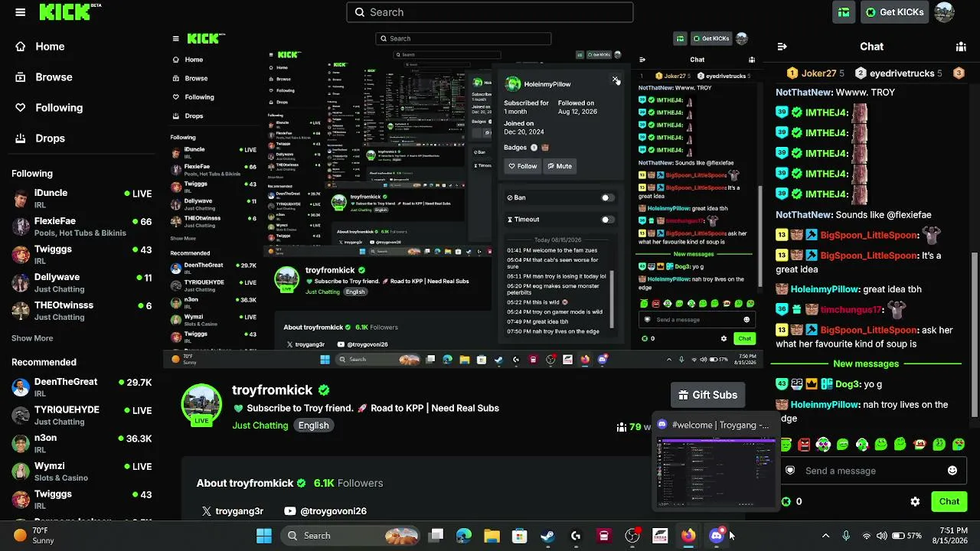Click the chat identity icon in message box
Viewport: 980px width, 551px height.
(791, 471)
